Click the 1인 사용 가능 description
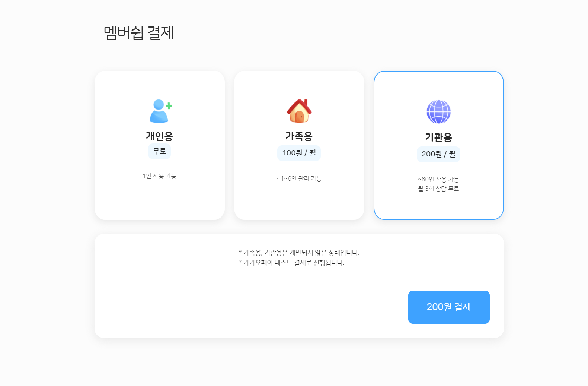588x386 pixels. click(159, 176)
